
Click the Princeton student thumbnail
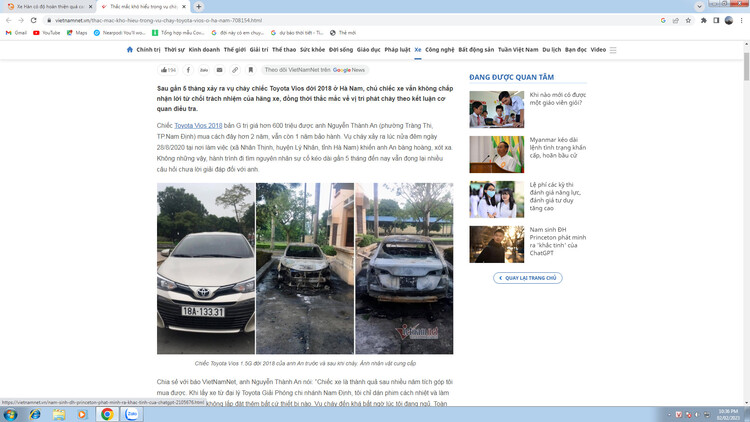(496, 244)
